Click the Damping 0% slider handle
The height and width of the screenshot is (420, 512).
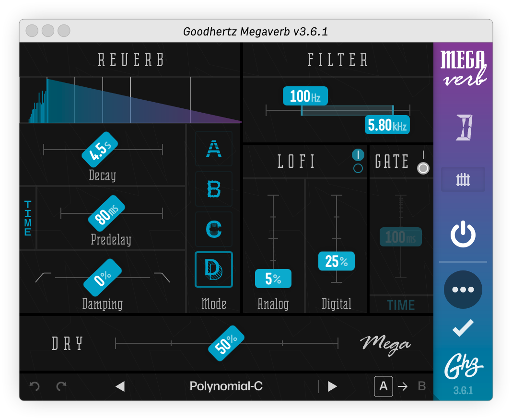pyautogui.click(x=103, y=278)
